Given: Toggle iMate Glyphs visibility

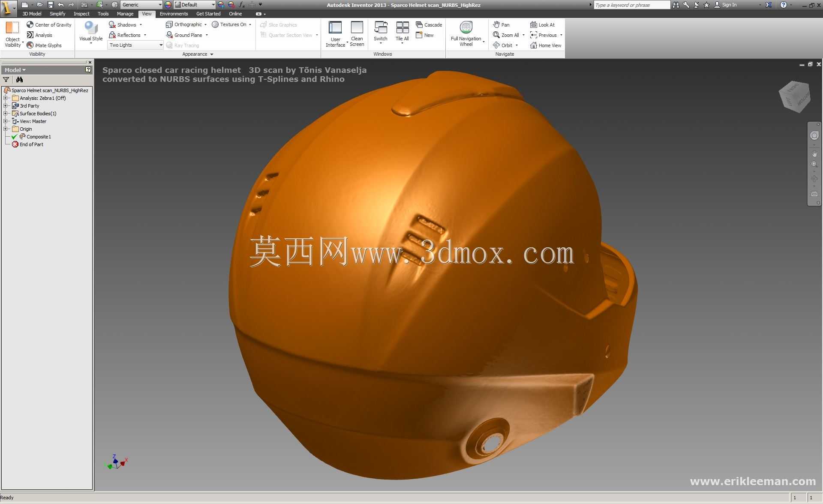Looking at the screenshot, I should (44, 45).
